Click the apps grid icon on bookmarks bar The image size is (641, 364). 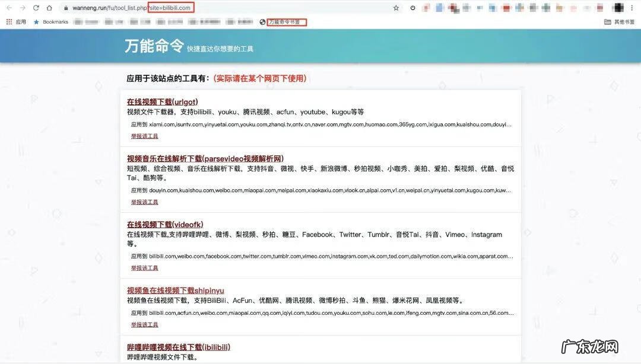point(8,22)
